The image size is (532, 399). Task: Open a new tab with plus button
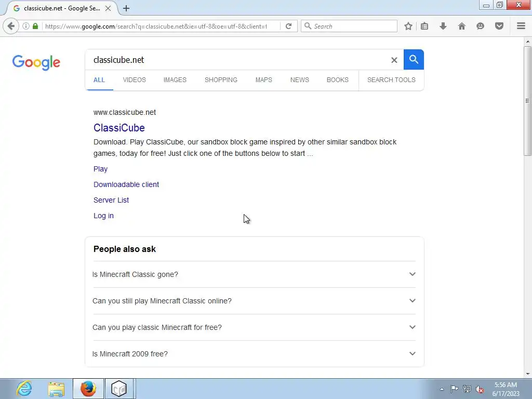pyautogui.click(x=126, y=8)
